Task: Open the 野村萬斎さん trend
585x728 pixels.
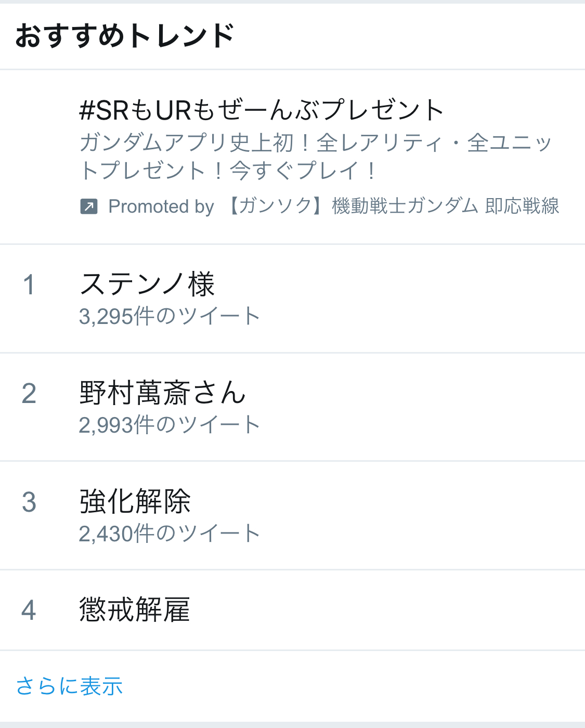Action: tap(162, 393)
